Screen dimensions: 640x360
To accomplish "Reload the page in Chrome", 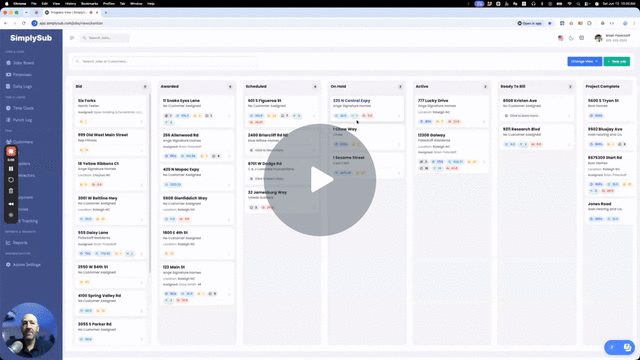I will [24, 23].
